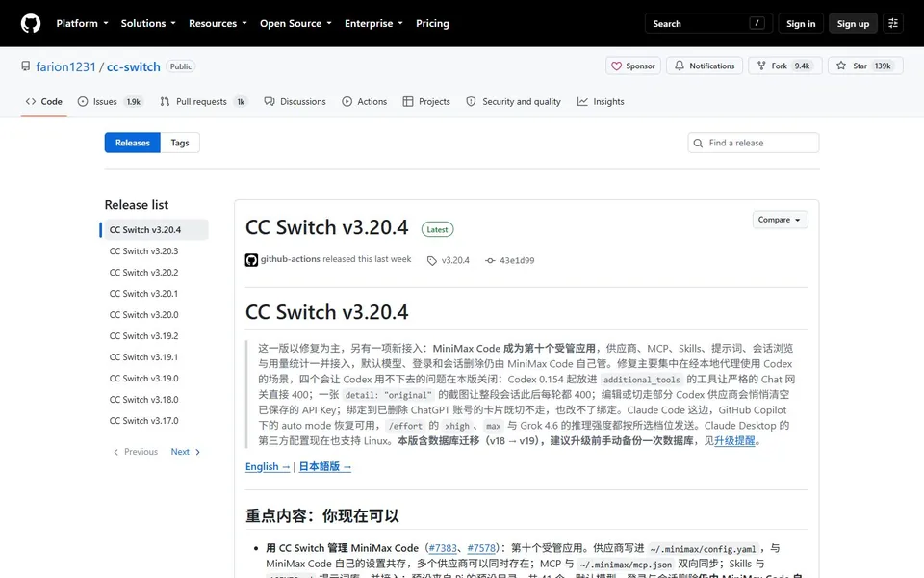The width and height of the screenshot is (924, 578).
Task: Open the Issues tab
Action: (110, 101)
